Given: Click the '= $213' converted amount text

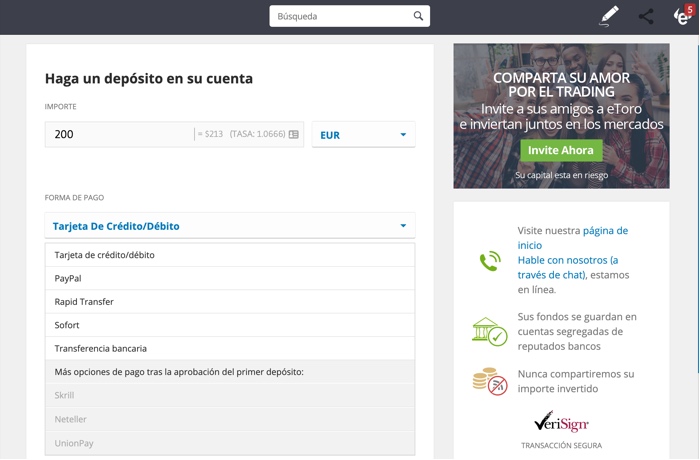Looking at the screenshot, I should tap(210, 134).
